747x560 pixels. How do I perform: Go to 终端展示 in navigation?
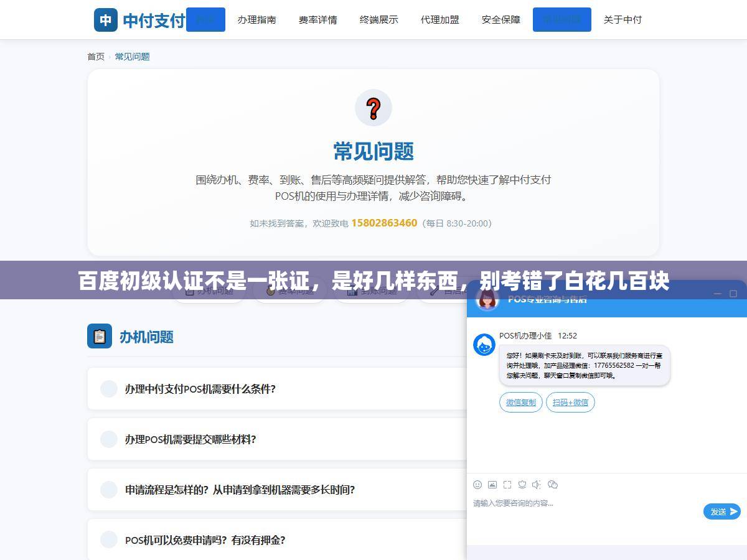coord(378,19)
